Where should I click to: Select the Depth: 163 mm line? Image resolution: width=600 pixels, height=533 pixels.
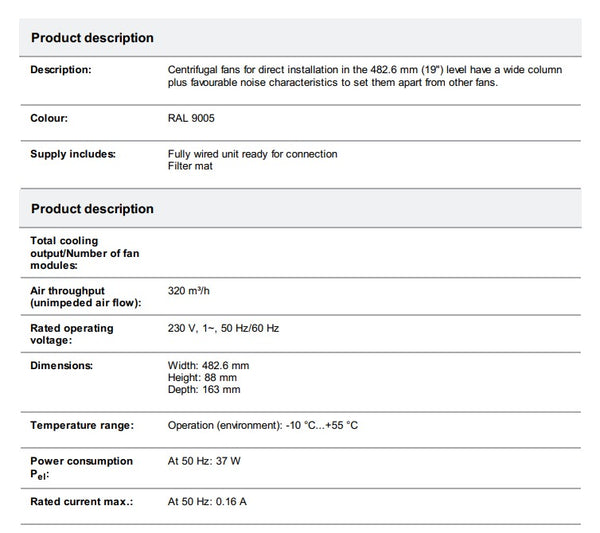[203, 388]
